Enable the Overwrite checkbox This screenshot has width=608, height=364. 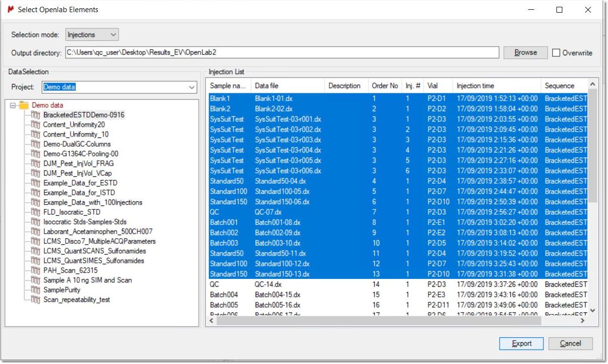(556, 53)
